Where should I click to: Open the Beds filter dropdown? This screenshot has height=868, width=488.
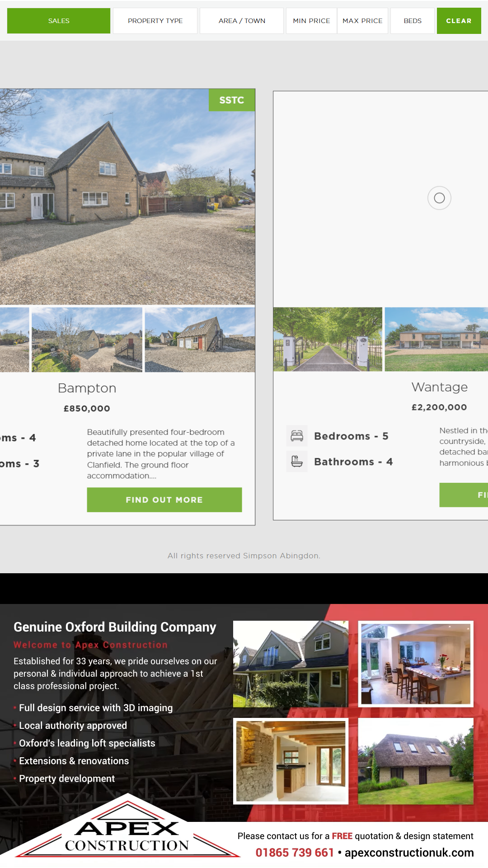pos(413,21)
